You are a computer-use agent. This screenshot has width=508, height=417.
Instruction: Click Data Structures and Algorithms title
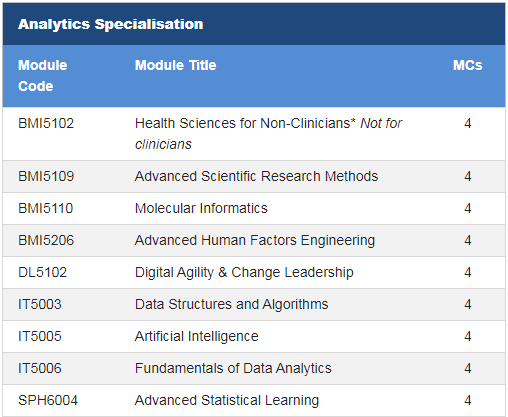click(x=232, y=305)
